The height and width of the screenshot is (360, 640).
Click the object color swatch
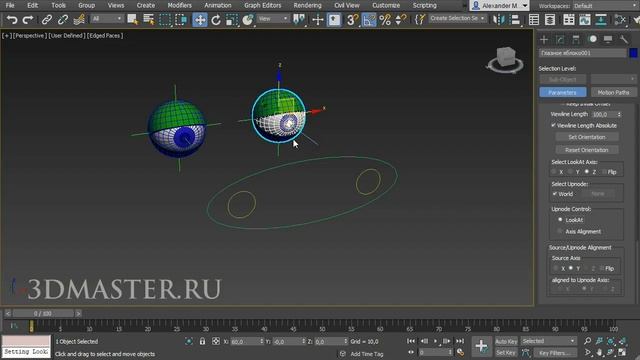point(633,53)
